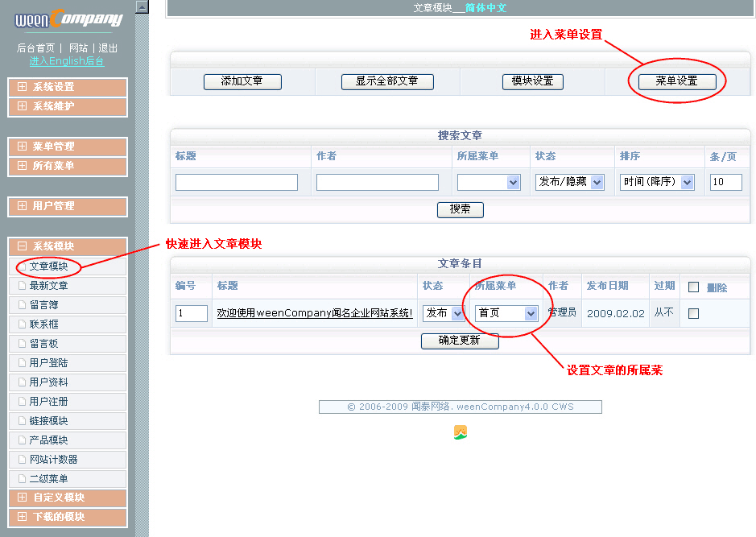The height and width of the screenshot is (537, 756).
Task: Click 退出 to log out
Action: [x=108, y=48]
